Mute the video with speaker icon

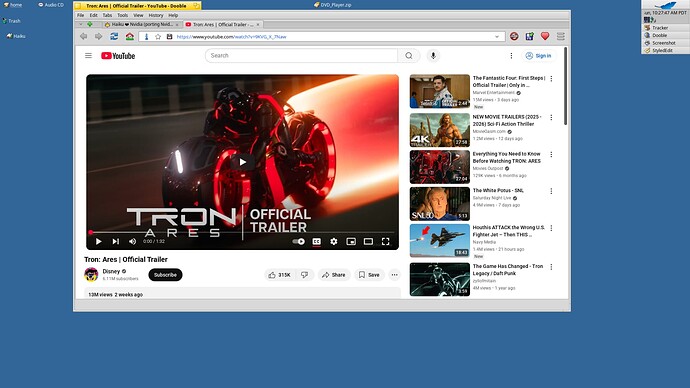(x=132, y=241)
